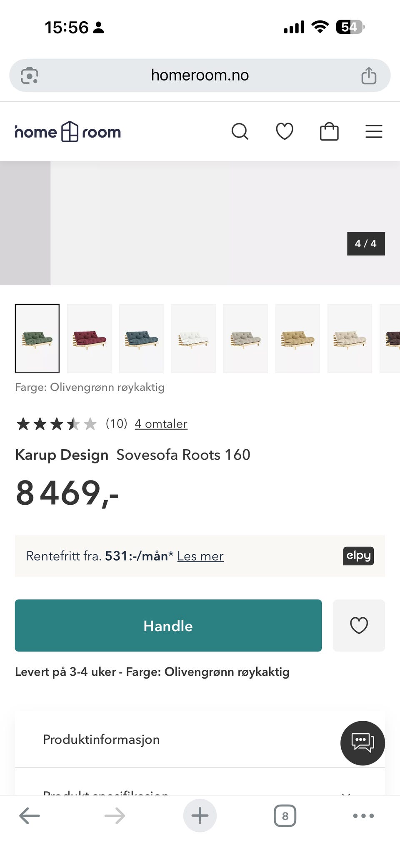Open the search magnifier icon
This screenshot has width=400, height=868.
(240, 131)
